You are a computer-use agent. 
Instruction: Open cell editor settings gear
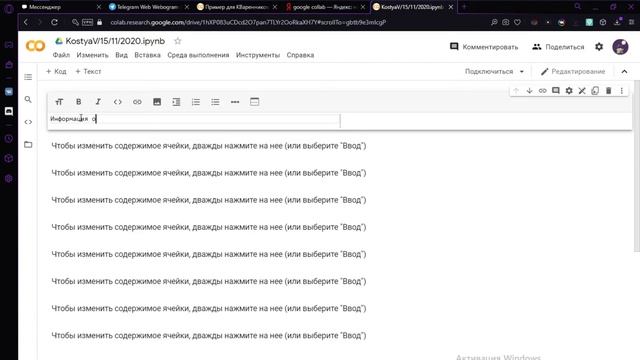point(569,91)
